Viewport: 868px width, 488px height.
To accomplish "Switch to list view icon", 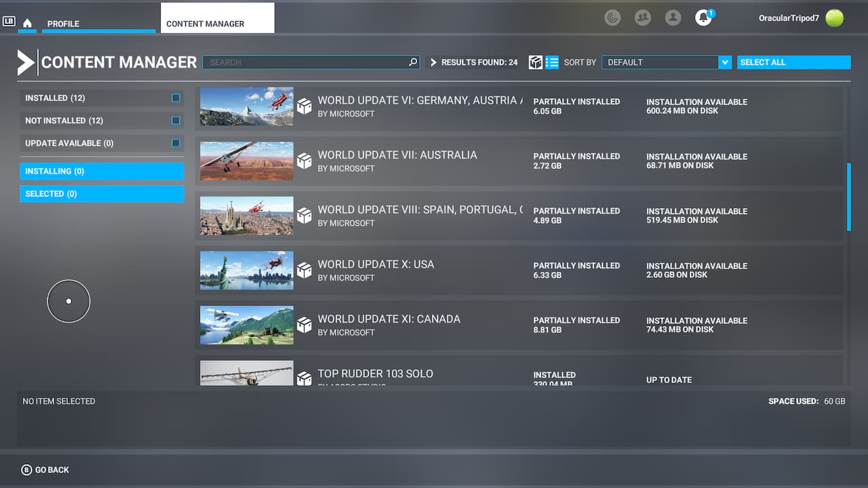I will 552,62.
